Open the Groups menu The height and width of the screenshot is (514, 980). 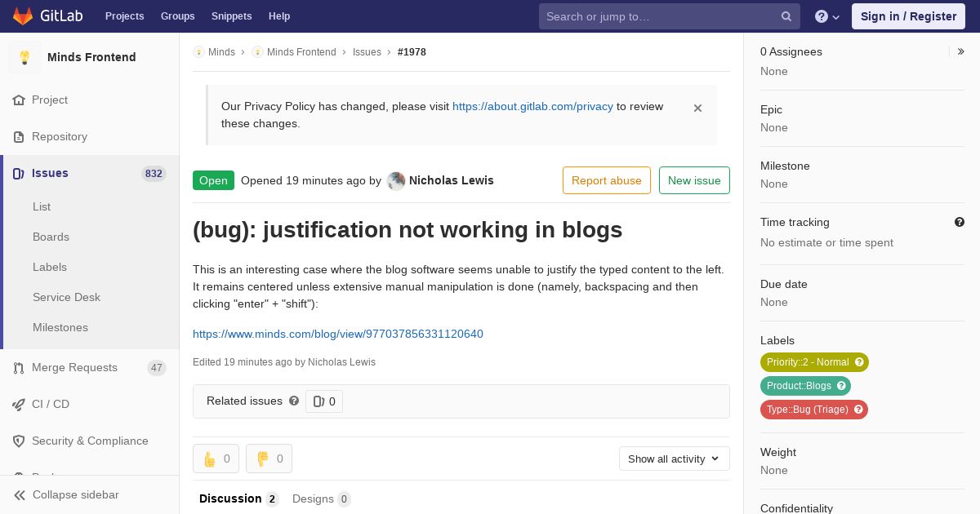coord(178,16)
